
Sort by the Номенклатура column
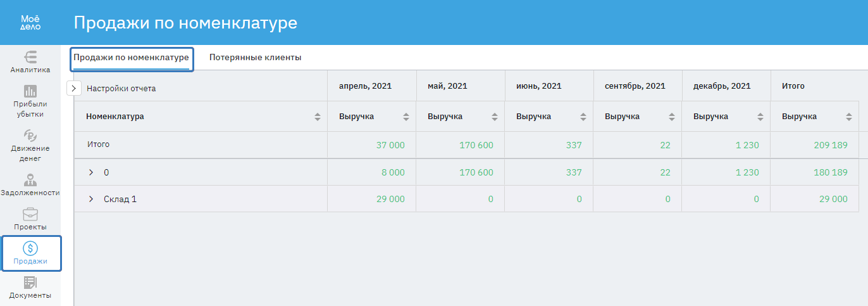318,117
